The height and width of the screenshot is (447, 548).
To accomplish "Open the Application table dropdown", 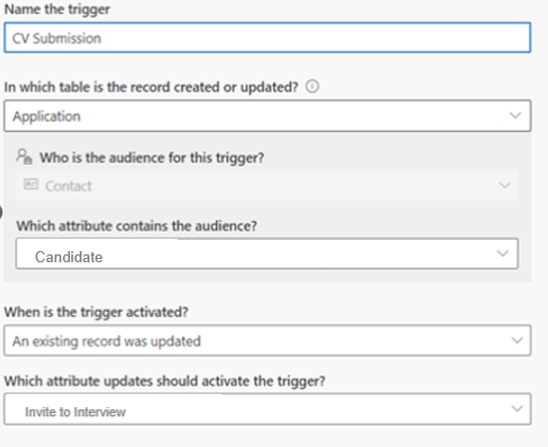I will click(267, 116).
